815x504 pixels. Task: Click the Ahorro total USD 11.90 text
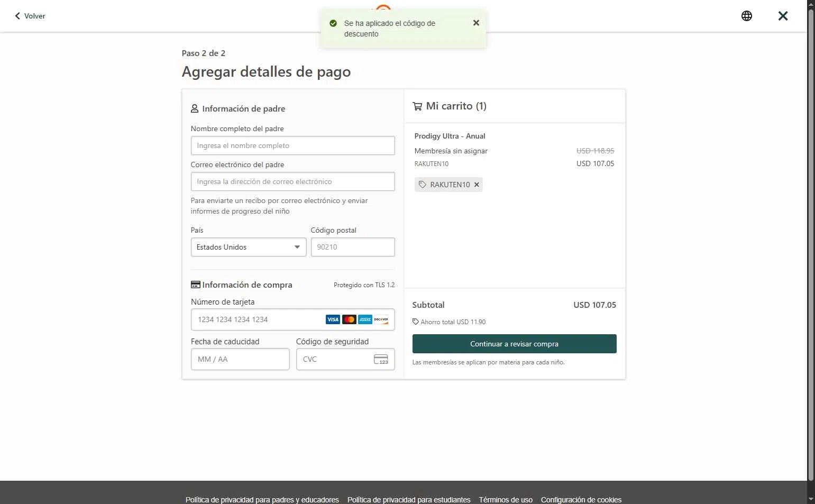453,322
